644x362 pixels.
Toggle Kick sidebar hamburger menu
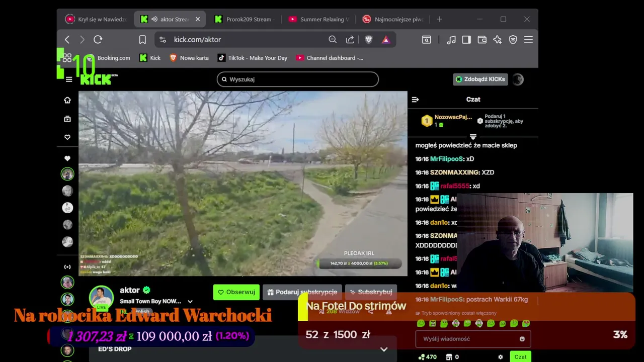[x=69, y=79]
